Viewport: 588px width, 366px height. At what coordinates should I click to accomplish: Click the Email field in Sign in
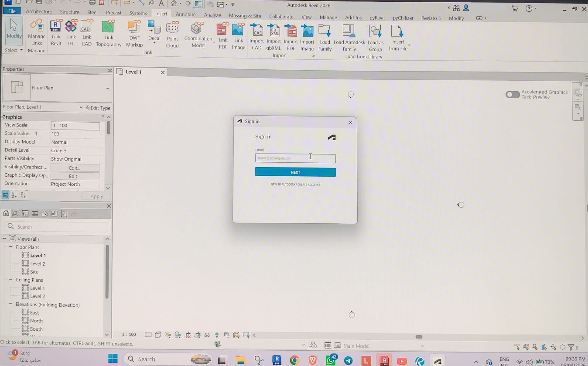click(295, 158)
